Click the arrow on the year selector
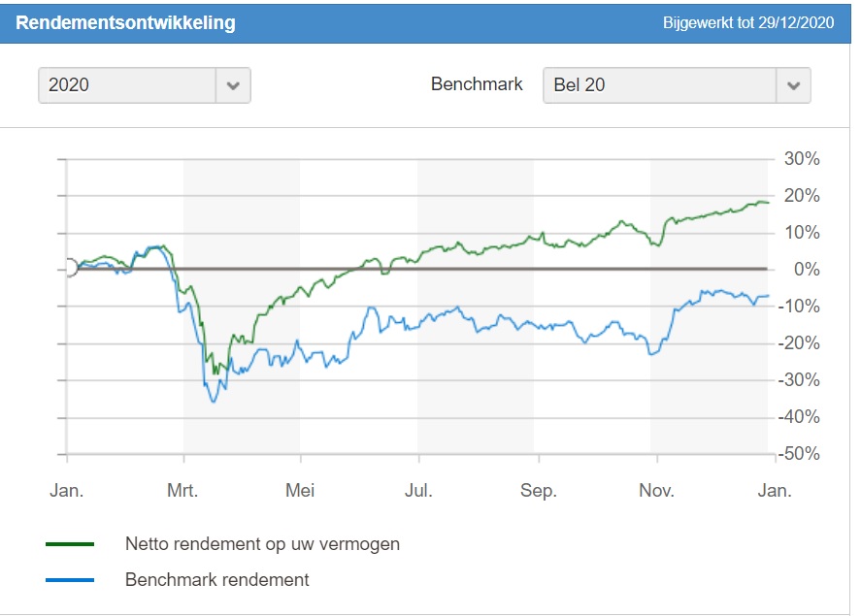The width and height of the screenshot is (861, 616). tap(233, 85)
